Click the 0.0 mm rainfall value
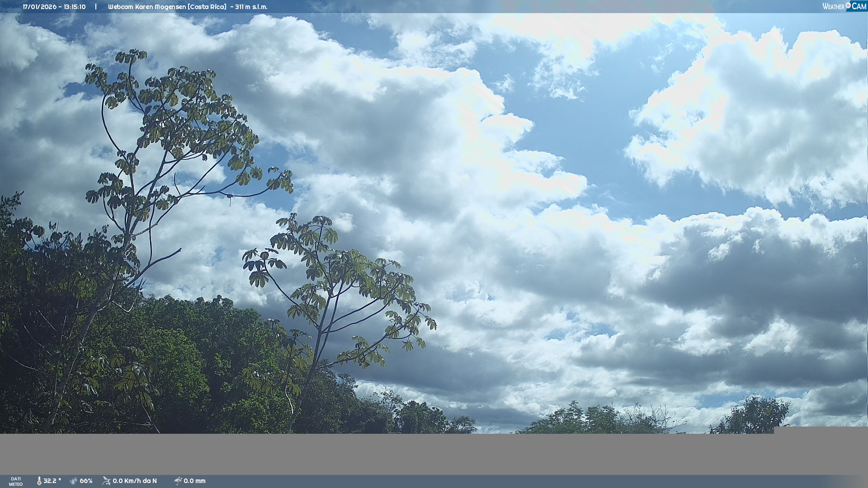868x488 pixels. pyautogui.click(x=194, y=481)
